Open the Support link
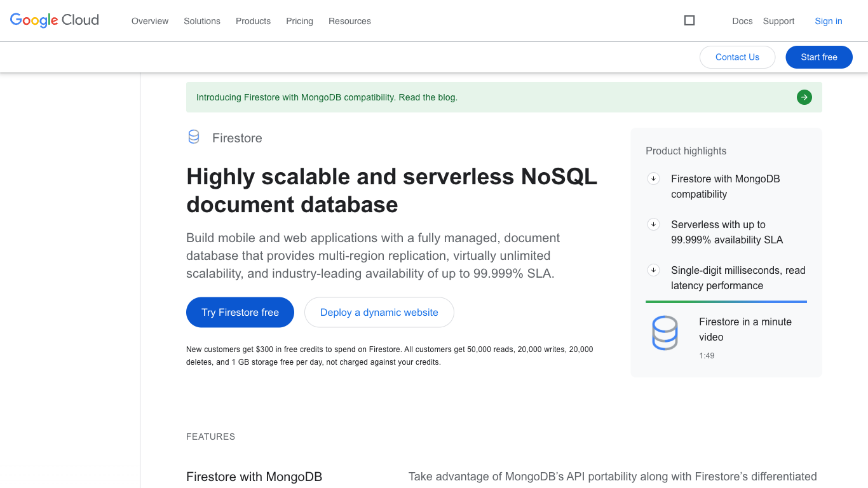 778,21
